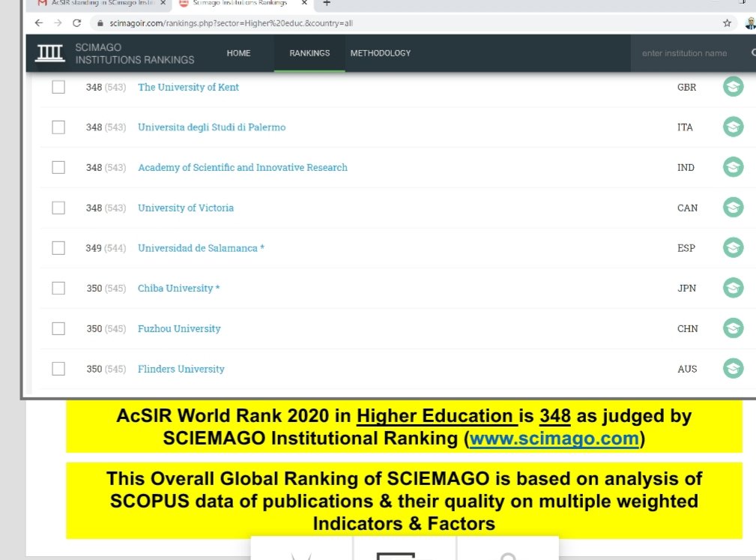This screenshot has width=756, height=560.
Task: Tick Academy of Scientific and Innovative Research checkbox
Action: coord(58,167)
